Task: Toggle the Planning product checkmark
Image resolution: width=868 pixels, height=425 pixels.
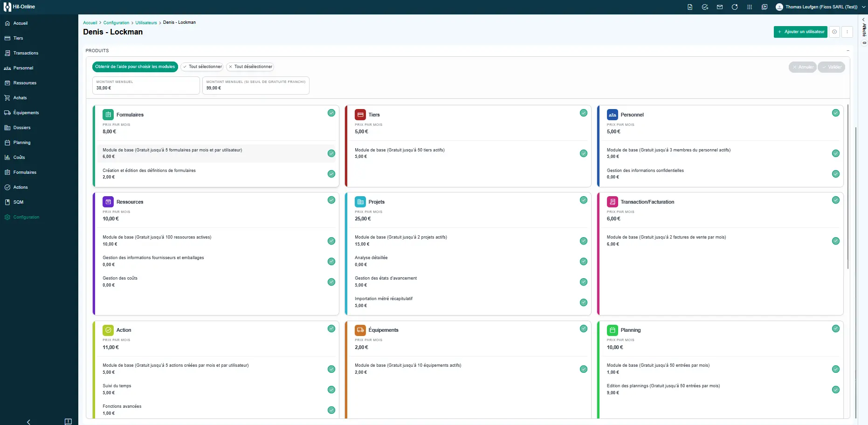Action: (836, 329)
